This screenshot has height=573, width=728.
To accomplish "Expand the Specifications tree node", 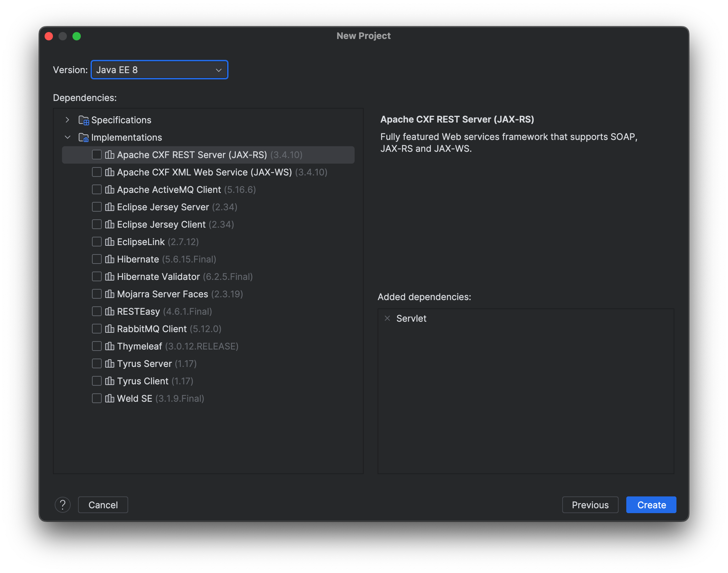I will 67,120.
